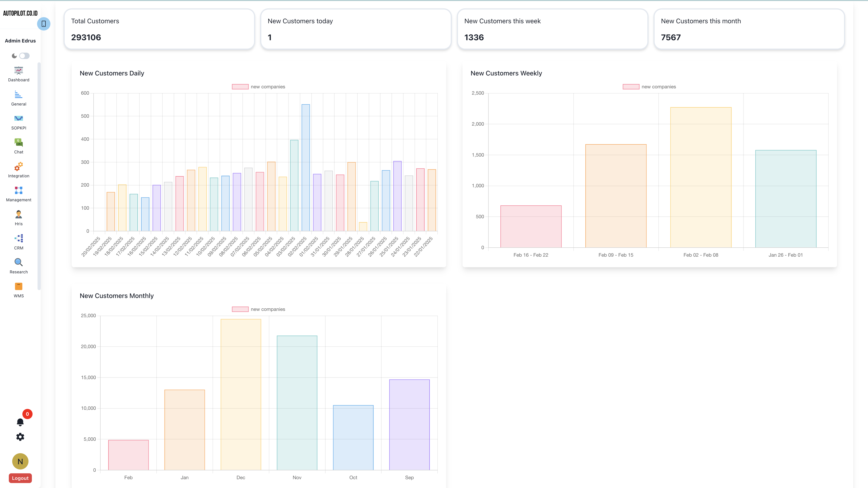This screenshot has height=488, width=868.
Task: Open the Research magnifier icon
Action: (x=19, y=262)
